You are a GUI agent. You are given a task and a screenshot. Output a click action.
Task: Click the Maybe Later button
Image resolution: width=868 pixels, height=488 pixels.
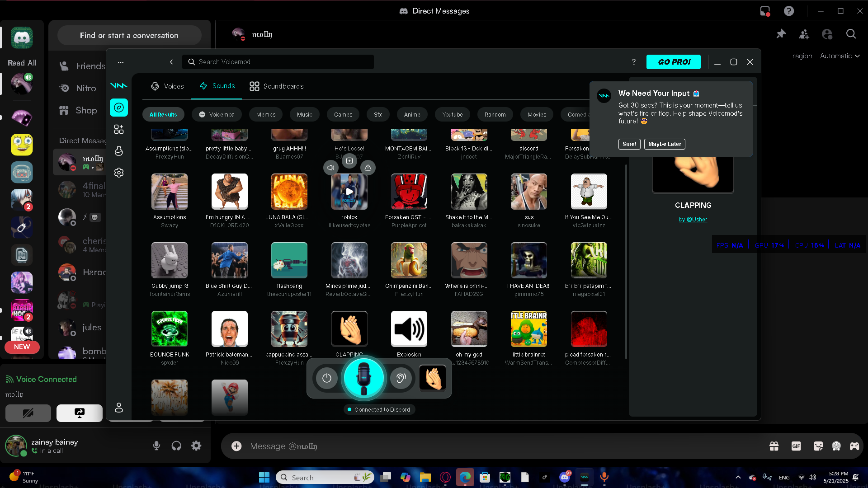(664, 144)
